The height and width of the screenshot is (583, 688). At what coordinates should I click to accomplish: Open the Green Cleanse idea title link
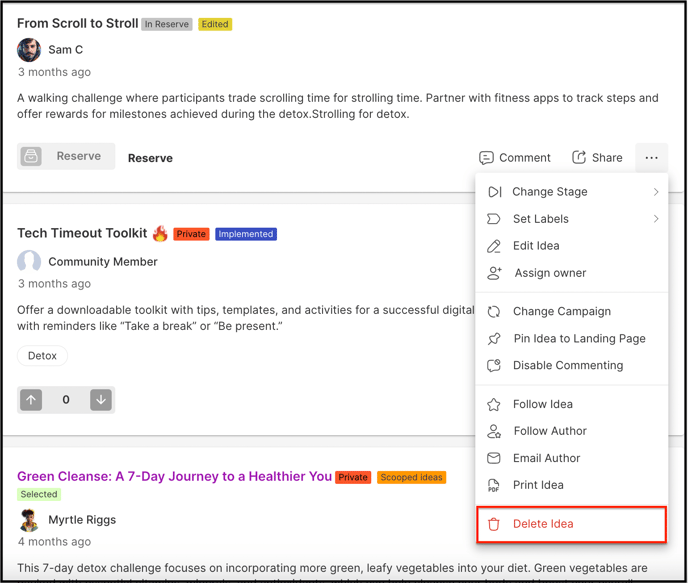[174, 477]
